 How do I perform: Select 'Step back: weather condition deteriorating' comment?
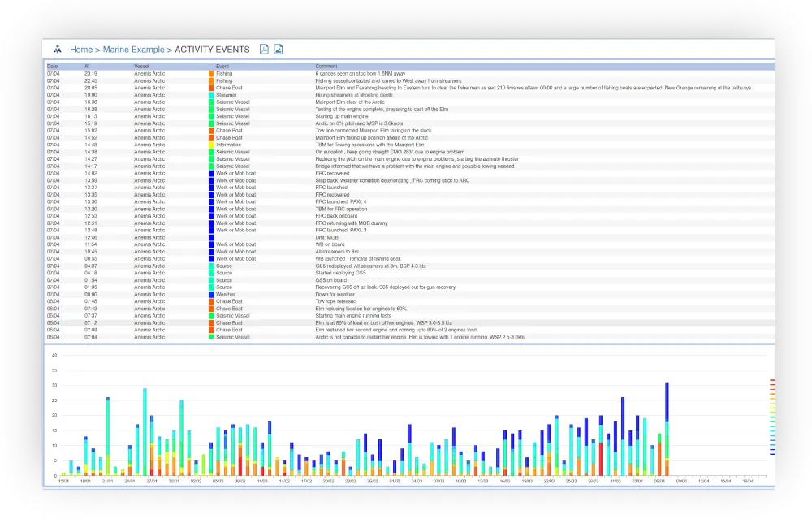(392, 181)
